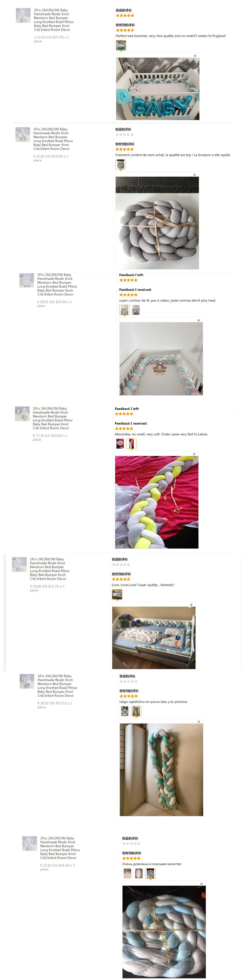The image size is (245, 980).
Task: Open thumbnail under 'Love, Love,Love!' review
Action: pos(117,594)
